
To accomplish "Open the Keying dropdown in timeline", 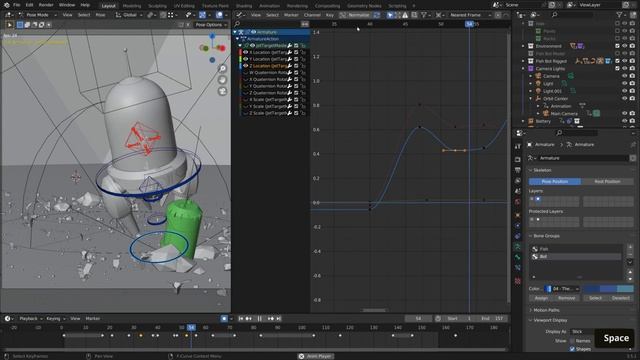I will 55,318.
